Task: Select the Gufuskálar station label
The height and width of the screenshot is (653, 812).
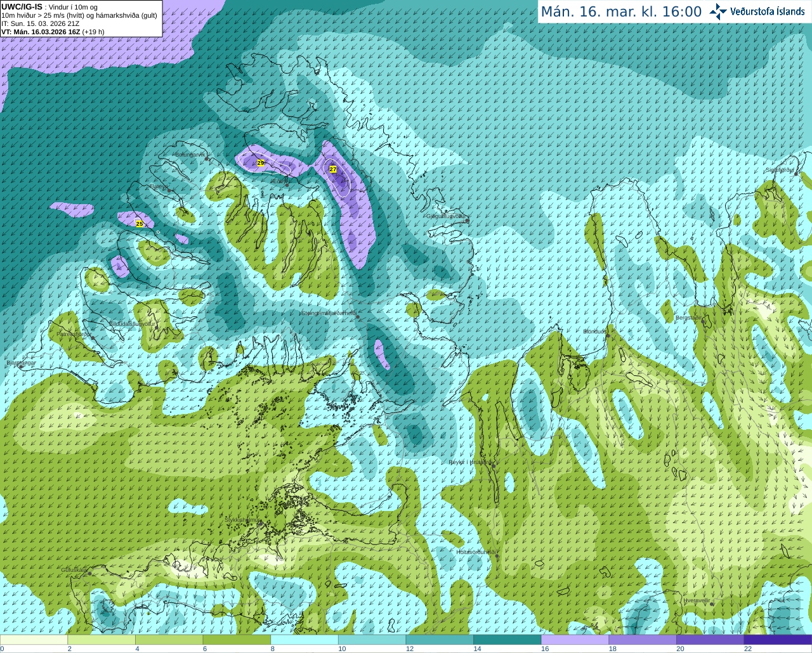Action: coord(74,570)
